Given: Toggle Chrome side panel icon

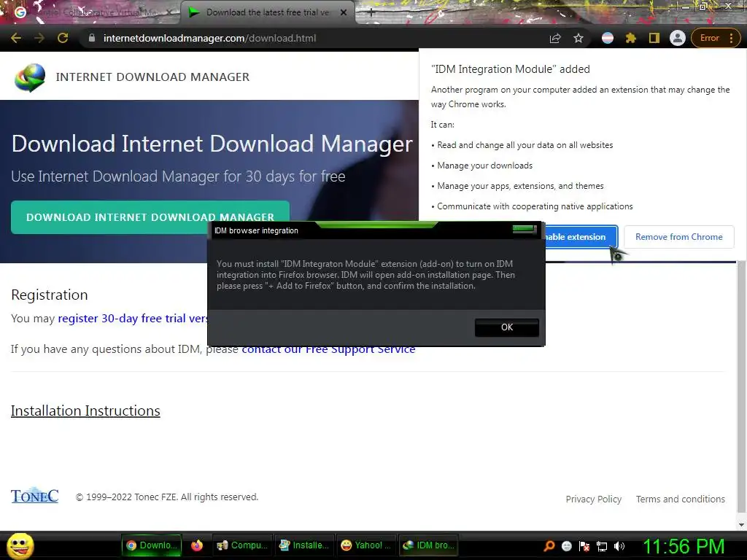Looking at the screenshot, I should [654, 38].
